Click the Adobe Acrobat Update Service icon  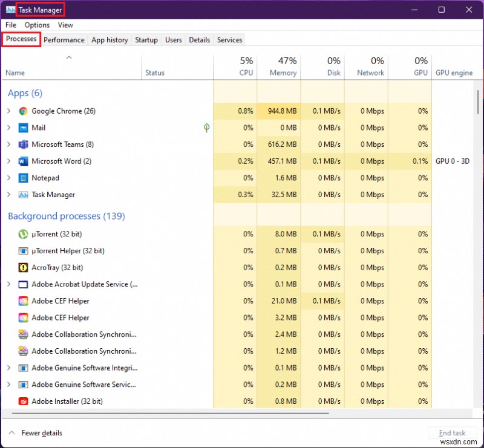pos(23,284)
